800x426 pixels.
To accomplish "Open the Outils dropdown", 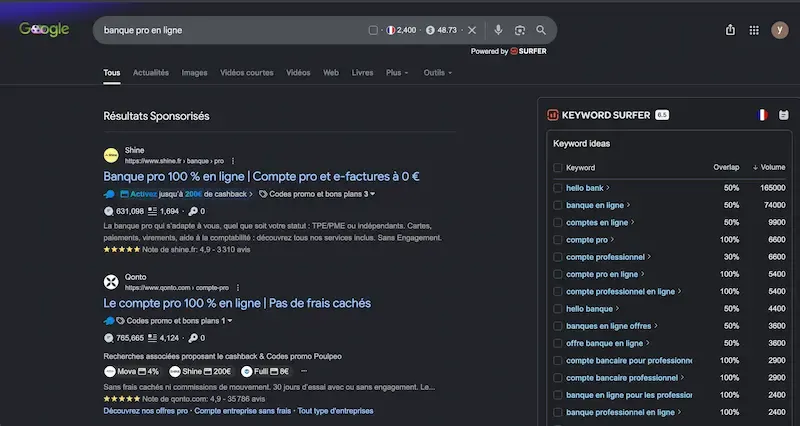I will [437, 72].
